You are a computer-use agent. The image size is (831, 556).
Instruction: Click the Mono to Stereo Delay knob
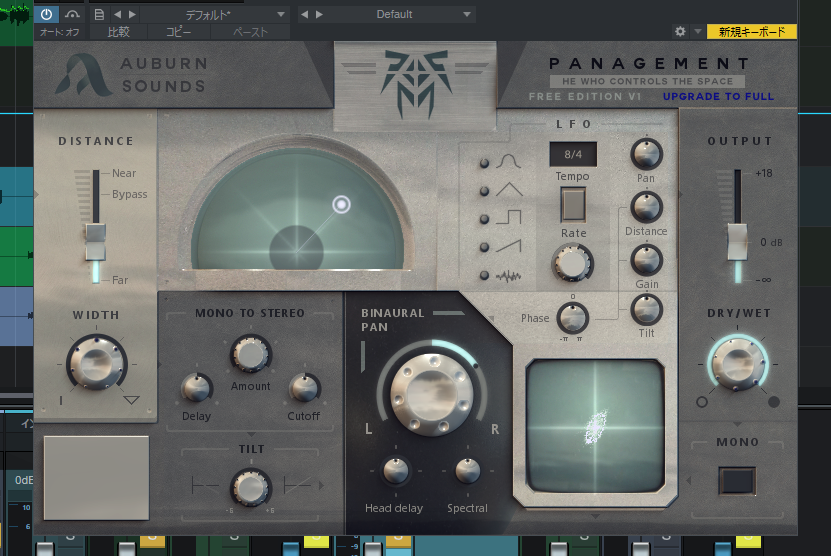pyautogui.click(x=197, y=387)
